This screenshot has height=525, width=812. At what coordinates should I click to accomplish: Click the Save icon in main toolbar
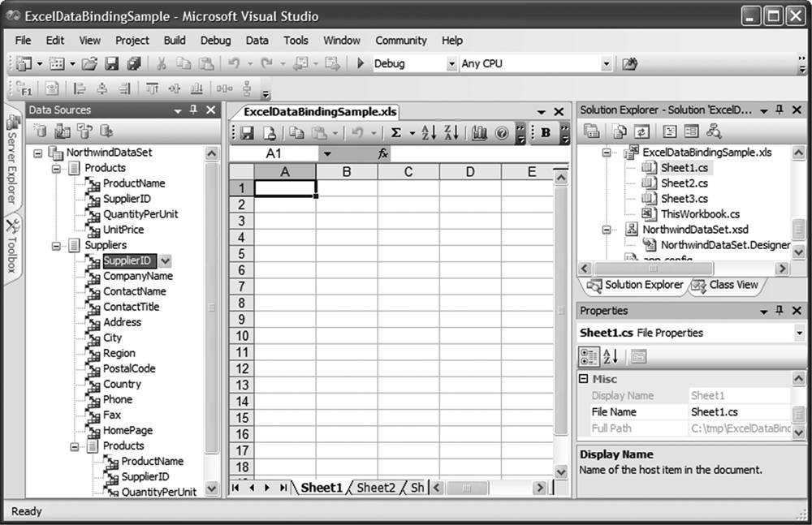111,63
